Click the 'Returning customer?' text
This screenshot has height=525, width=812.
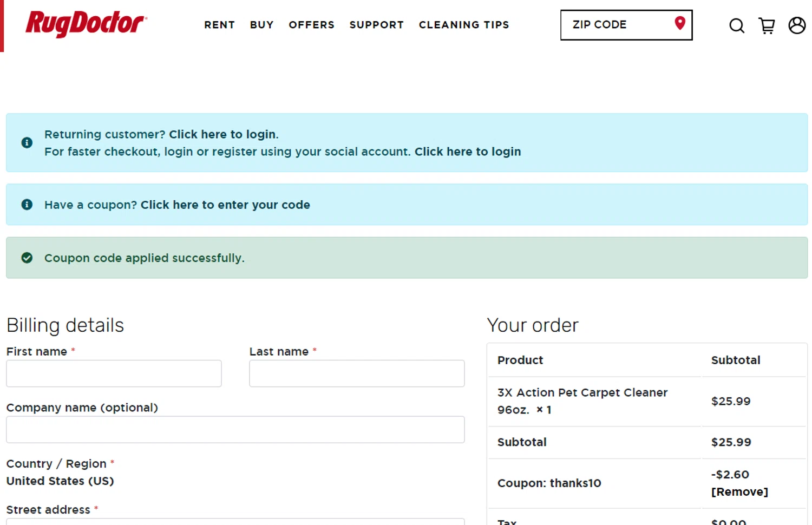click(x=105, y=134)
